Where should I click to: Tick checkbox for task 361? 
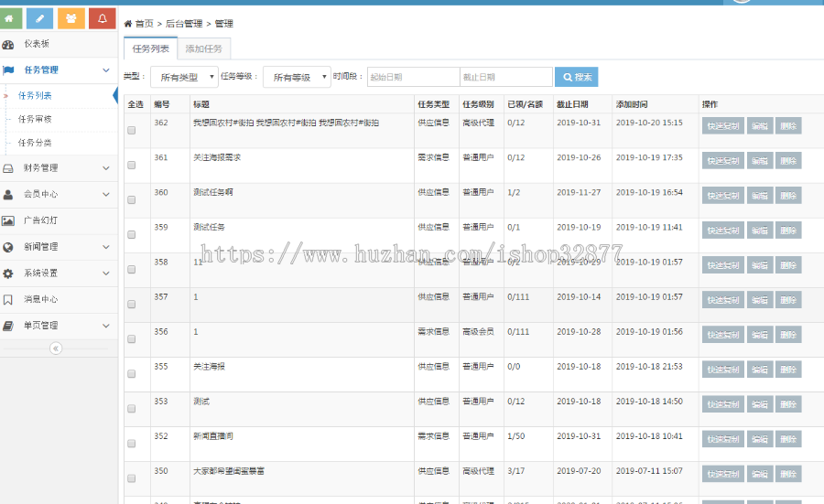(x=131, y=165)
